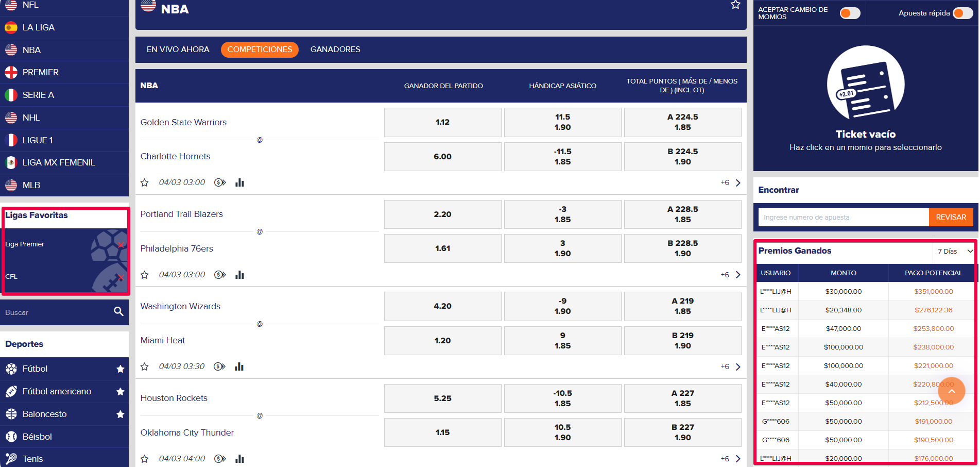The height and width of the screenshot is (467, 980).
Task: Click the Golden State Warriors team name
Action: (x=183, y=122)
